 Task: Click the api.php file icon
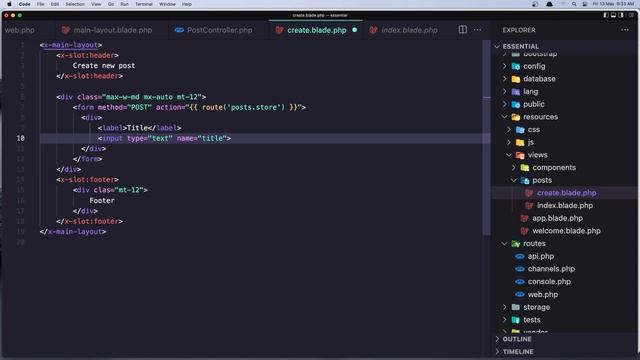pyautogui.click(x=520, y=256)
